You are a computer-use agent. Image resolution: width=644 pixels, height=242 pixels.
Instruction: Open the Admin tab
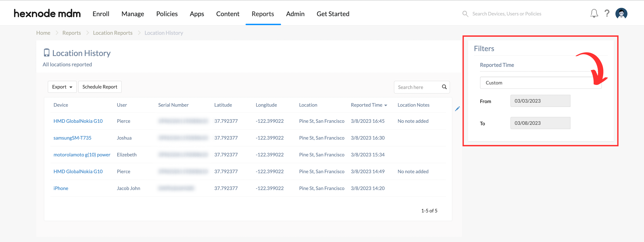pyautogui.click(x=295, y=14)
